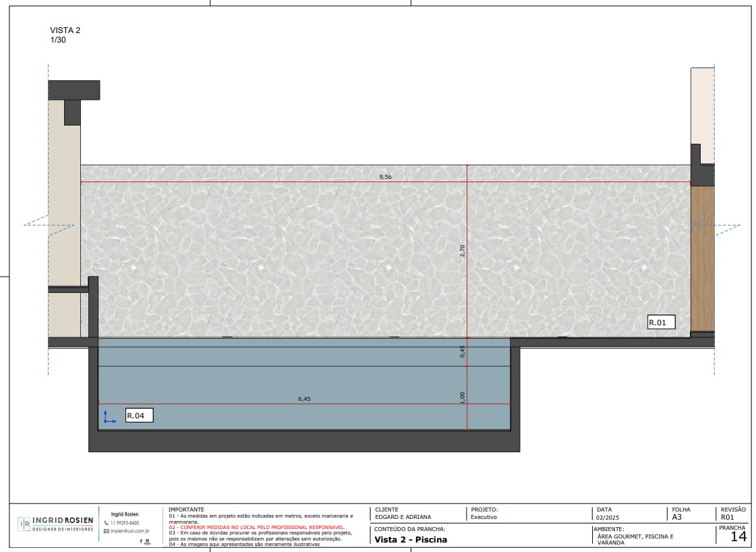Select the R.01 reference tag
Image resolution: width=756 pixels, height=552 pixels.
[x=660, y=323]
